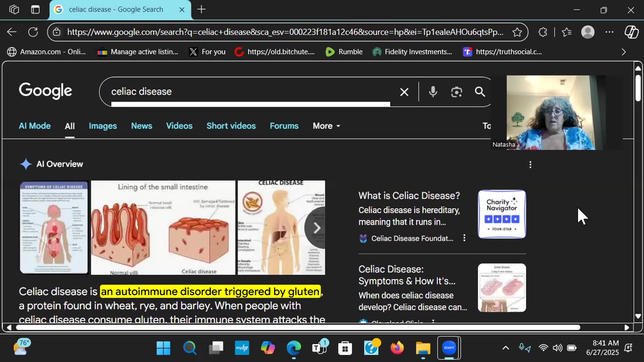Go back to previous page
The image size is (644, 362).
pyautogui.click(x=12, y=32)
